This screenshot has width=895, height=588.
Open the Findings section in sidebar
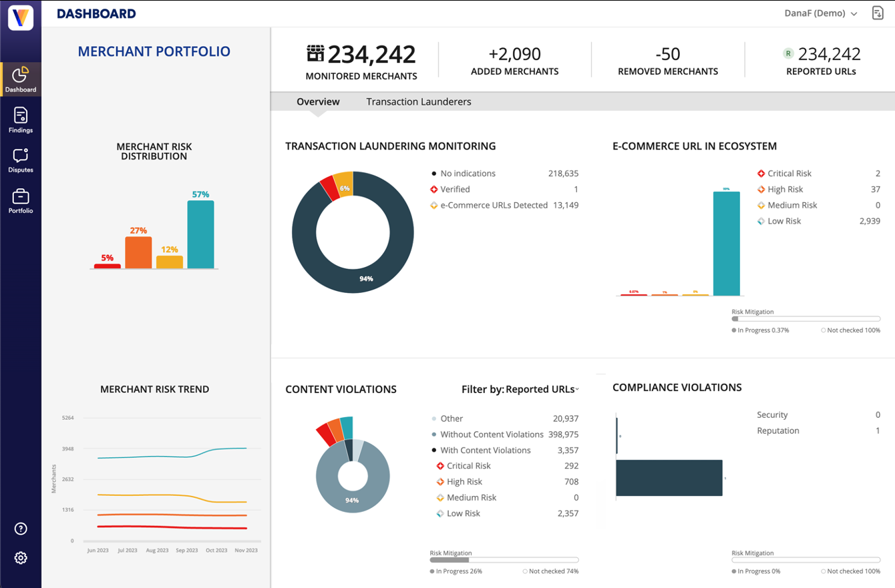pyautogui.click(x=21, y=120)
